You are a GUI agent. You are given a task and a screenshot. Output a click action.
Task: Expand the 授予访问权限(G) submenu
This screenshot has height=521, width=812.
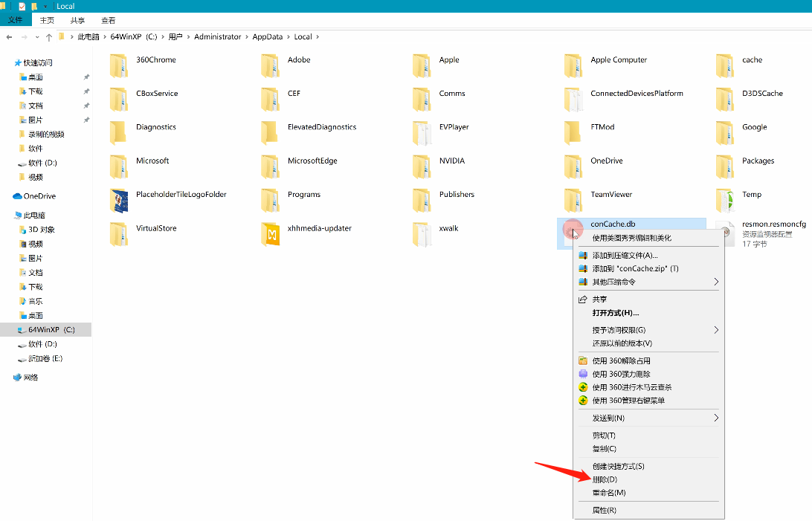click(x=648, y=330)
